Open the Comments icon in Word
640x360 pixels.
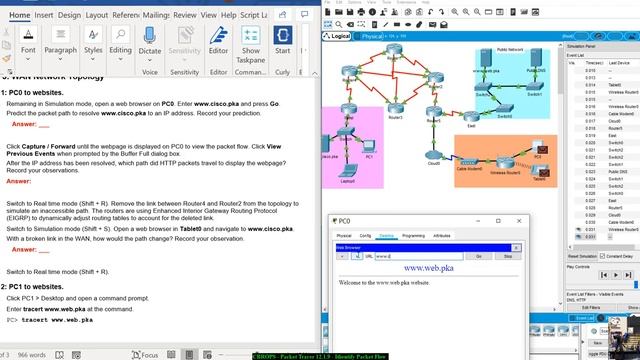point(304,15)
